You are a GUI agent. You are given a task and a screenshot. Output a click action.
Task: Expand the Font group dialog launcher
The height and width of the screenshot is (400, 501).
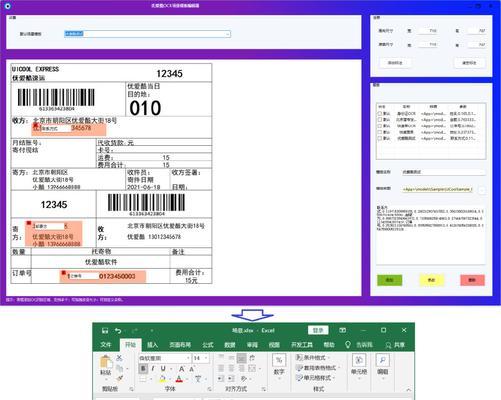pyautogui.click(x=210, y=389)
